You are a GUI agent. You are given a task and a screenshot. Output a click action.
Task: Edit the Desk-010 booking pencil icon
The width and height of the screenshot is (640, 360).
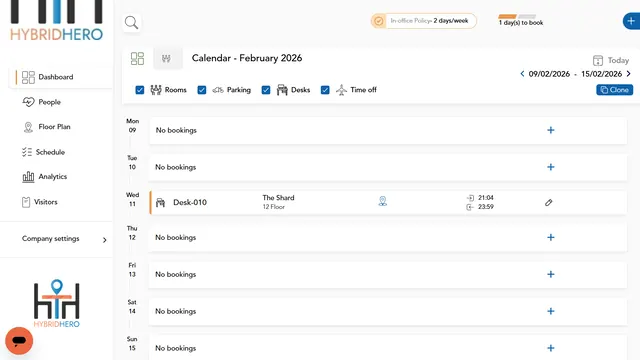(549, 202)
